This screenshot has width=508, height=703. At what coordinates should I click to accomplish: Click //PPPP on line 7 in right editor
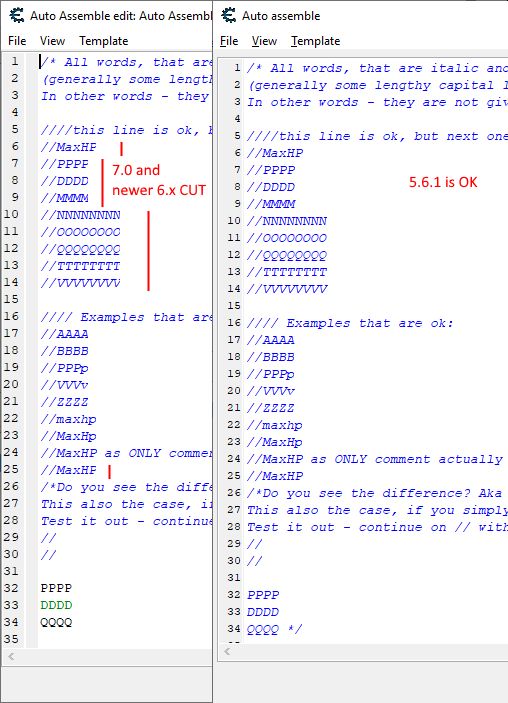[271, 170]
